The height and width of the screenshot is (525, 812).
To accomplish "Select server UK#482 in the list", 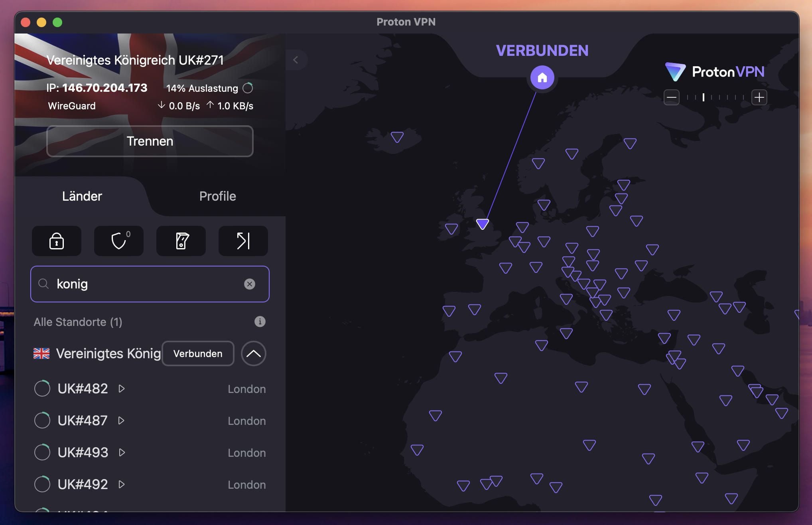I will pos(150,389).
